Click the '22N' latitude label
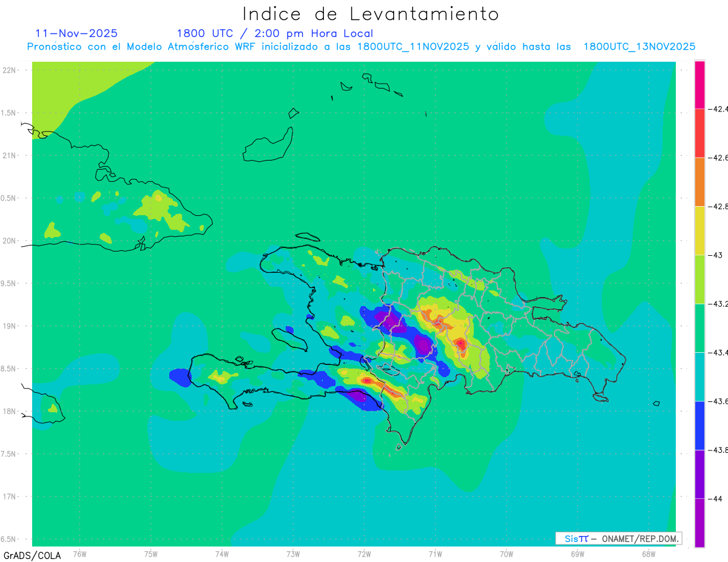 click(x=10, y=70)
